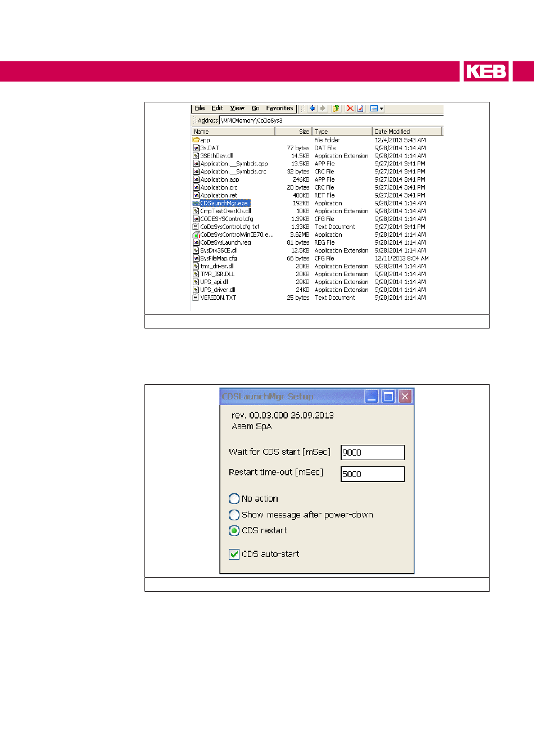The height and width of the screenshot is (756, 534).
Task: Select the CmpTestOverIOs.dll file icon
Action: (196, 211)
